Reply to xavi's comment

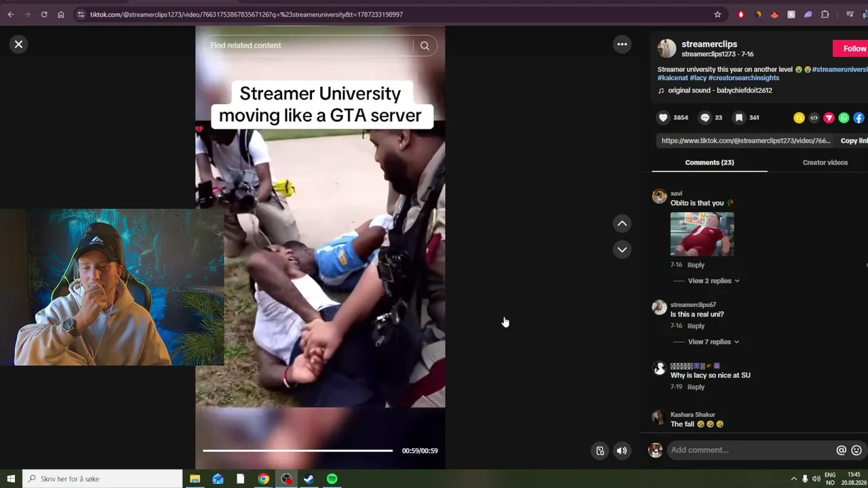696,265
